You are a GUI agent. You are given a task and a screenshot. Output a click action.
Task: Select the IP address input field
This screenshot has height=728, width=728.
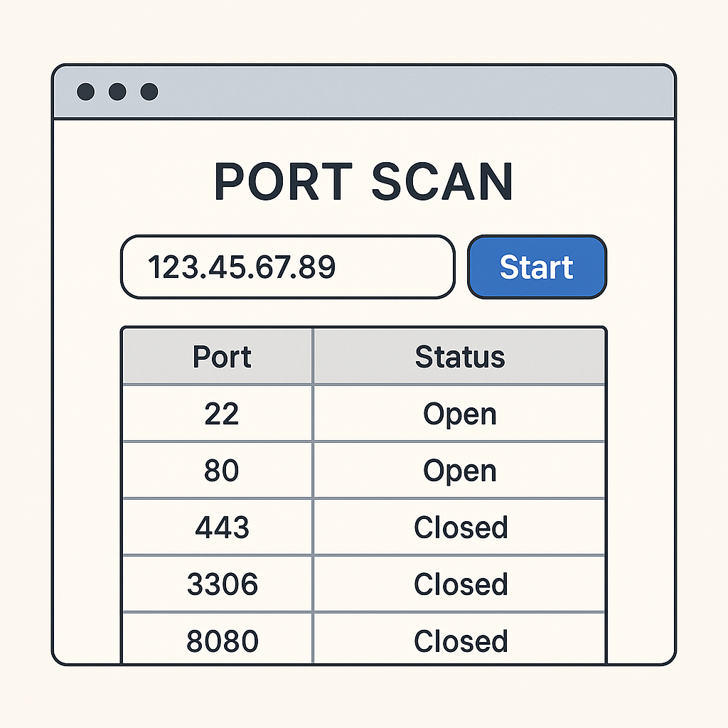[x=288, y=267]
